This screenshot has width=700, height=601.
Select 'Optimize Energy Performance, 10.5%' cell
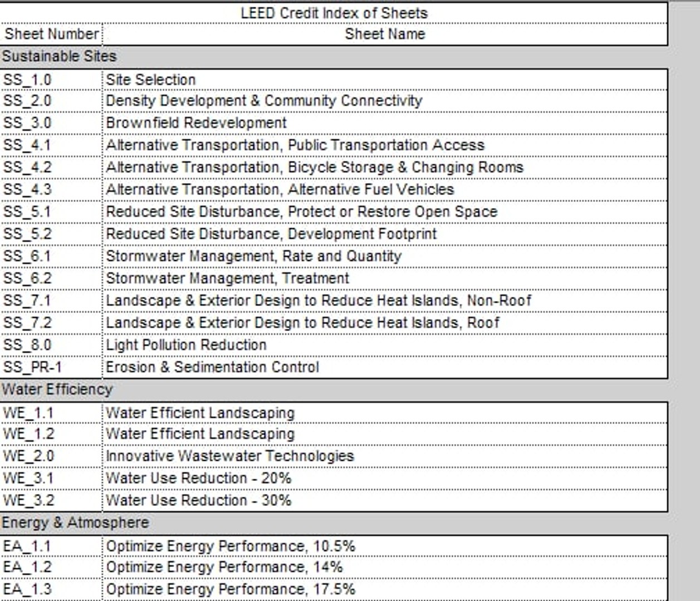385,546
